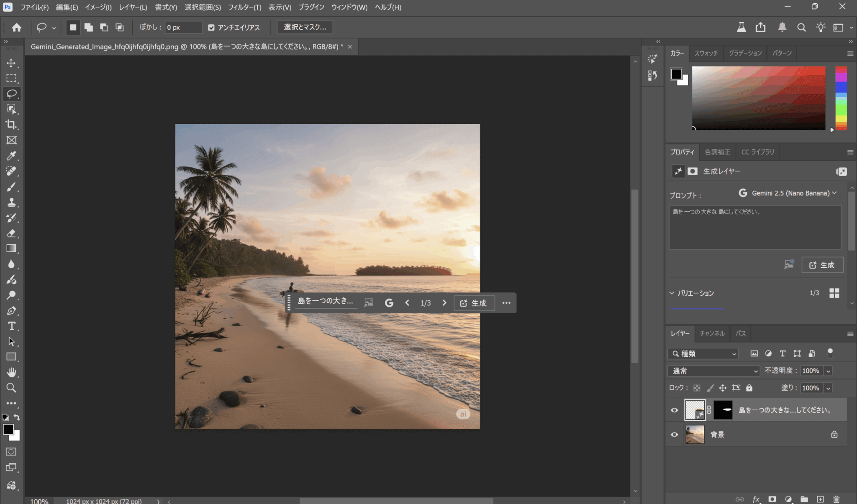Screen dimensions: 857x504
Task: Collapse the バリエーション section
Action: (672, 293)
